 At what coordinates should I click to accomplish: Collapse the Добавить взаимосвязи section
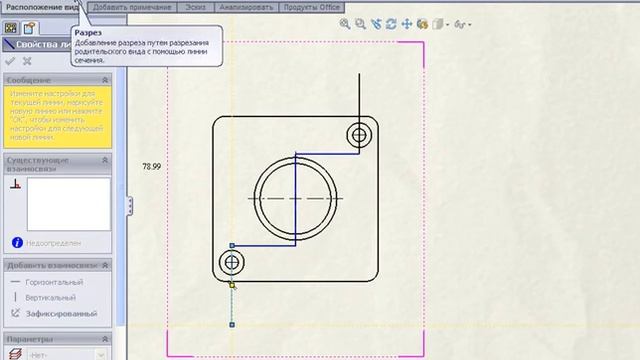105,265
